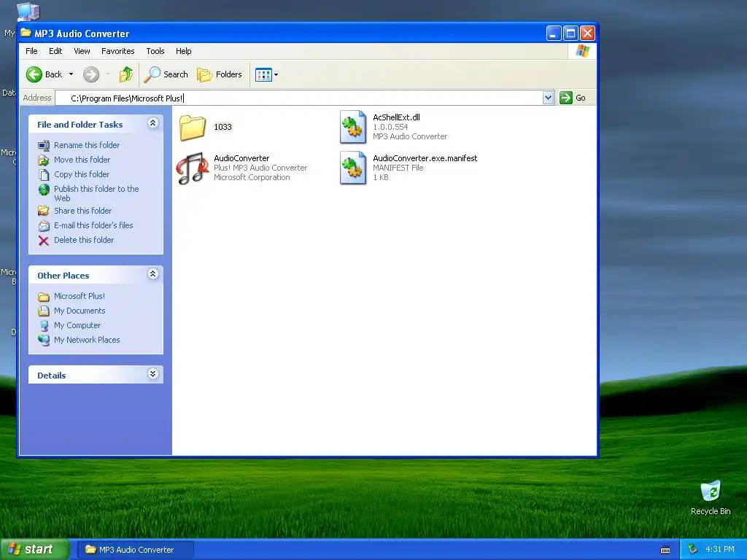Viewport: 747px width, 560px height.
Task: Click the Windows flag logo in menu bar
Action: coord(582,51)
